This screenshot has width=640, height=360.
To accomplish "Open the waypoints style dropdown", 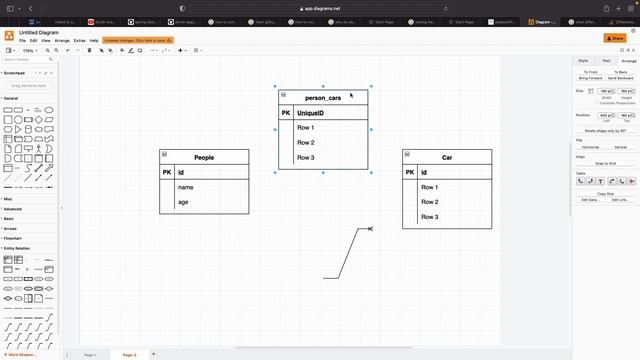I will (x=165, y=51).
